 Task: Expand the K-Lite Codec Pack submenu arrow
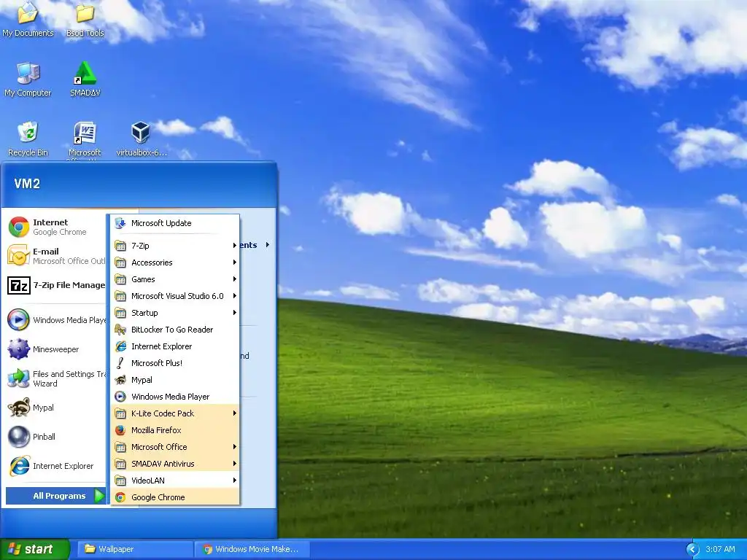point(234,413)
